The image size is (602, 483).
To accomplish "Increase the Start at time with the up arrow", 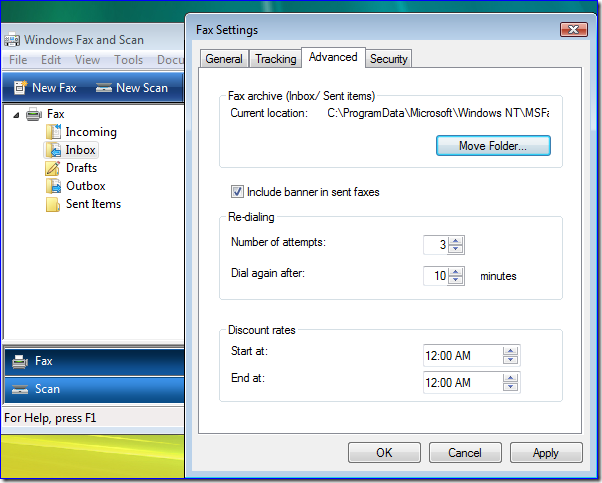I will pyautogui.click(x=510, y=351).
